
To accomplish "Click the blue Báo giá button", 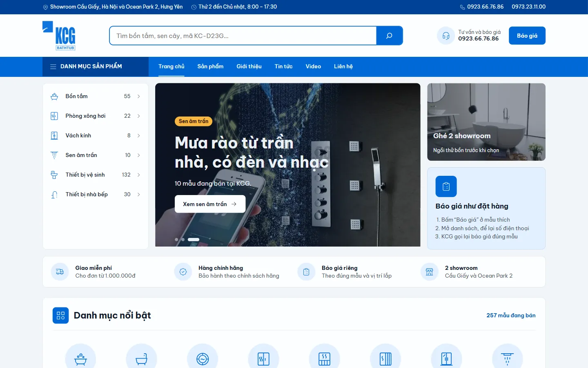I will pyautogui.click(x=527, y=36).
